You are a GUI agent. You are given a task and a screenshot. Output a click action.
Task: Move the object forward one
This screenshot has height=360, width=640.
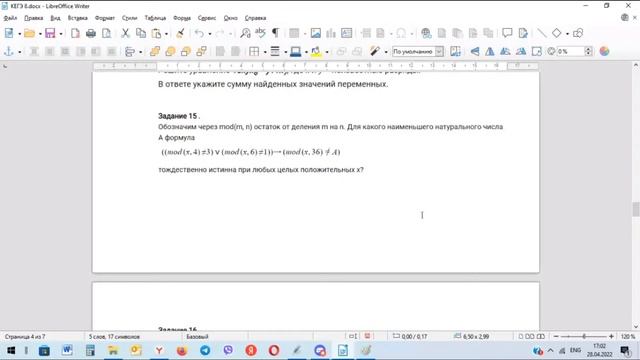click(170, 51)
